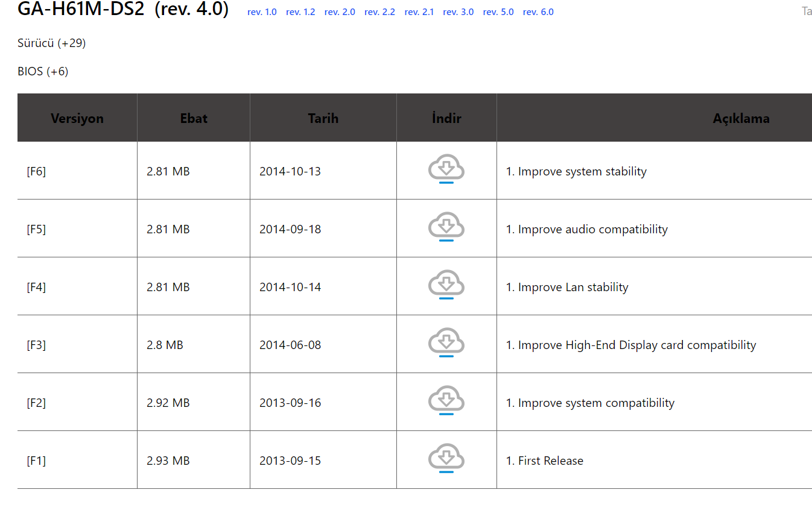
Task: Go to rev. 6.0 revision
Action: point(538,12)
